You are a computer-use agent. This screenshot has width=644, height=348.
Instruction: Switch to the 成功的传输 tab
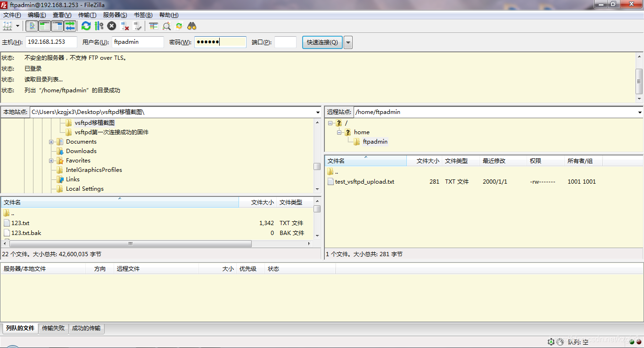tap(86, 328)
